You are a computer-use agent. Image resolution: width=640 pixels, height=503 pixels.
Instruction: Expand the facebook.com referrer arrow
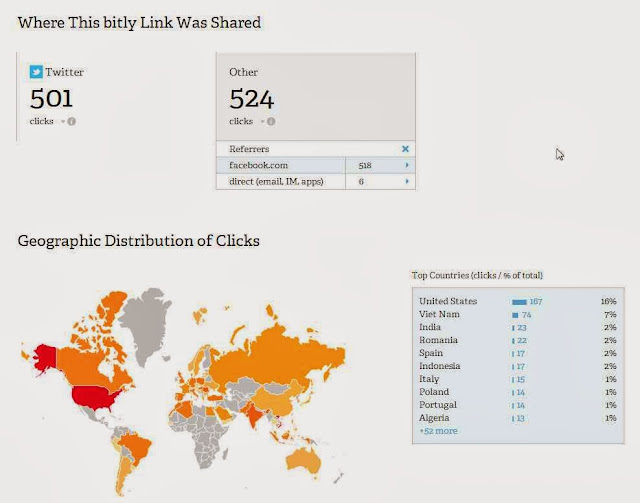click(x=407, y=165)
